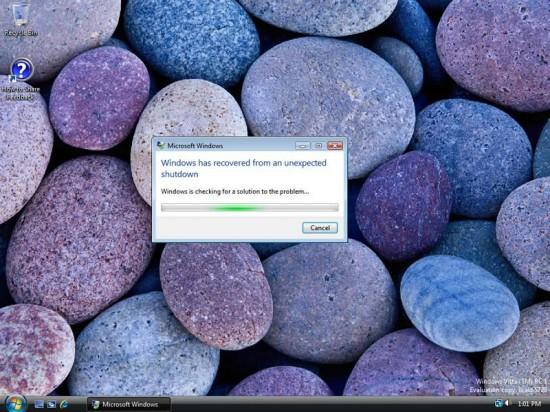Click the 'Microsoft Windows' dialog title text

click(195, 146)
